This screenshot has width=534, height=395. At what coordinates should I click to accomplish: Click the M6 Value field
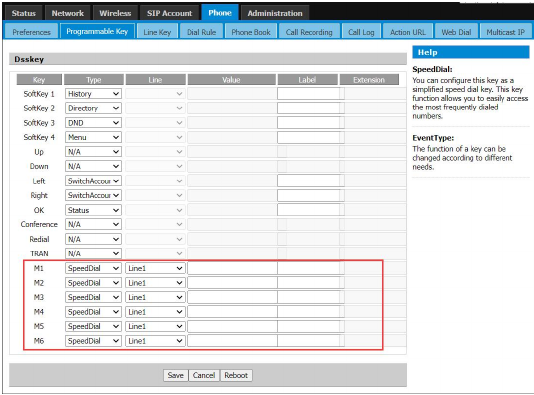point(232,341)
